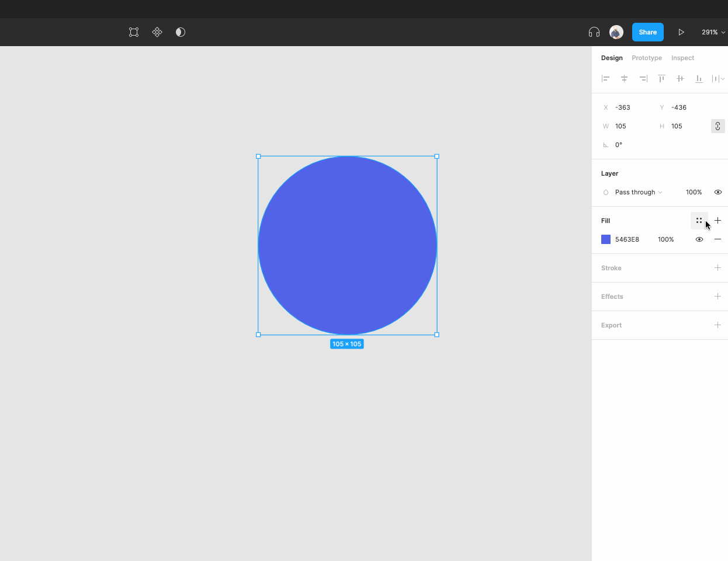Click the top-right selection handle of circle
728x561 pixels.
click(x=437, y=156)
